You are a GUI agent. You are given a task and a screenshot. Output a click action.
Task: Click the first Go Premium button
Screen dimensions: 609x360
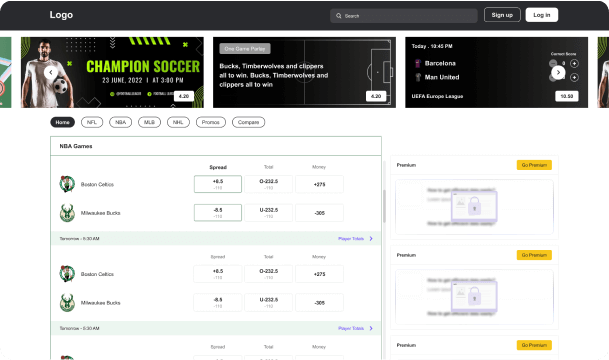534,165
